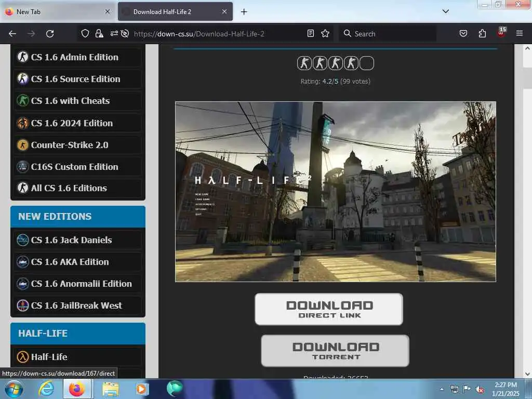Click the HALF-LIFE section header

tap(78, 333)
